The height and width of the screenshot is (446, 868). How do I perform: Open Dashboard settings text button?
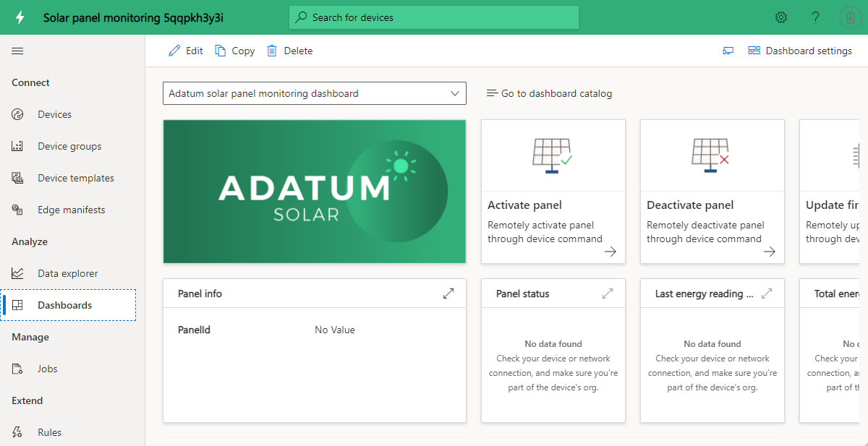pyautogui.click(x=809, y=51)
